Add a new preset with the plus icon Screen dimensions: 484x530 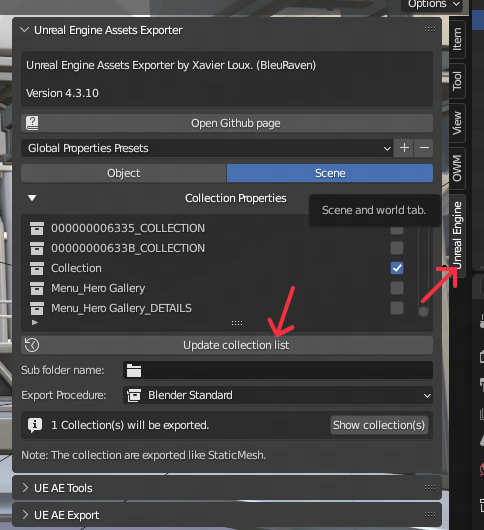[x=404, y=148]
